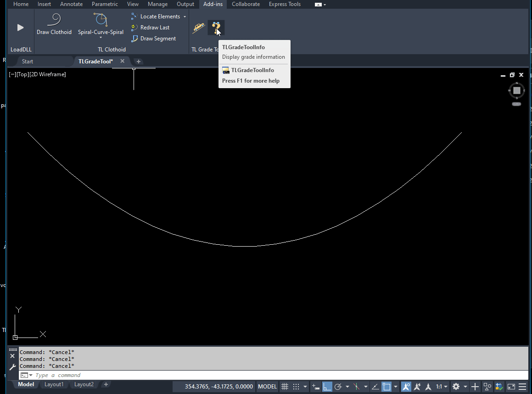The image size is (532, 394).
Task: Open the Parametric ribbon tab
Action: [x=105, y=4]
